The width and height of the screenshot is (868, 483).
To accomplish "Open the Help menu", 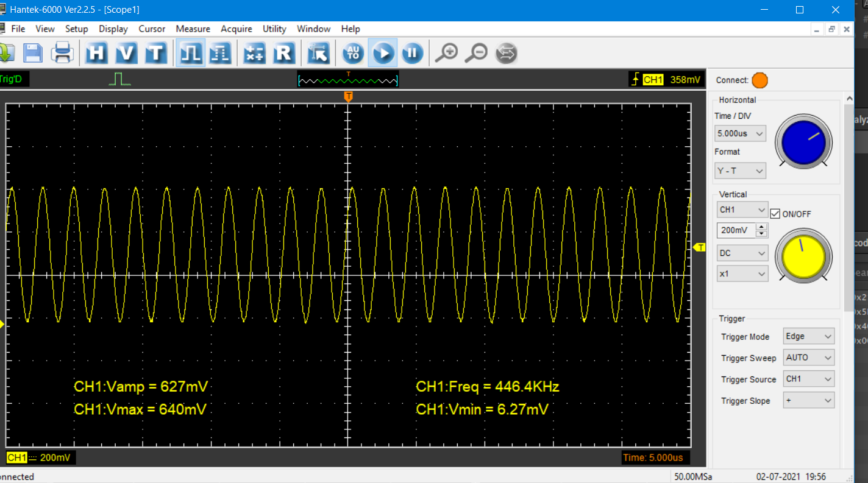I will (350, 29).
